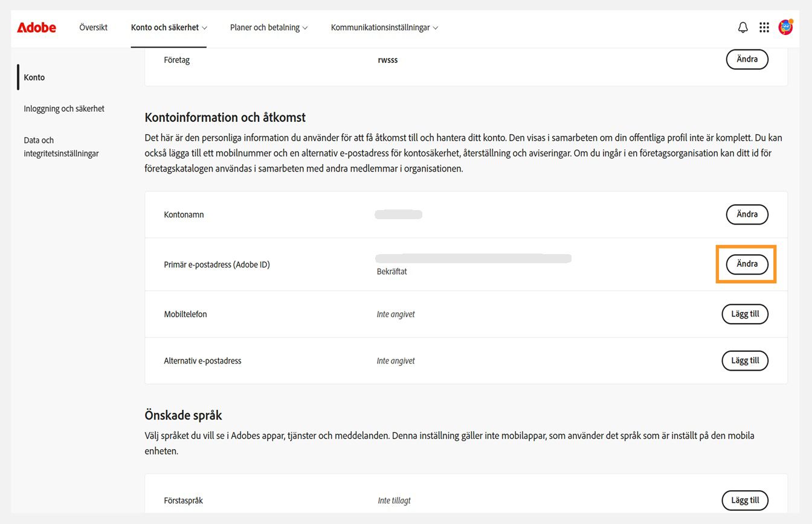
Task: Click Ändra next to Kontonamn
Action: 747,214
